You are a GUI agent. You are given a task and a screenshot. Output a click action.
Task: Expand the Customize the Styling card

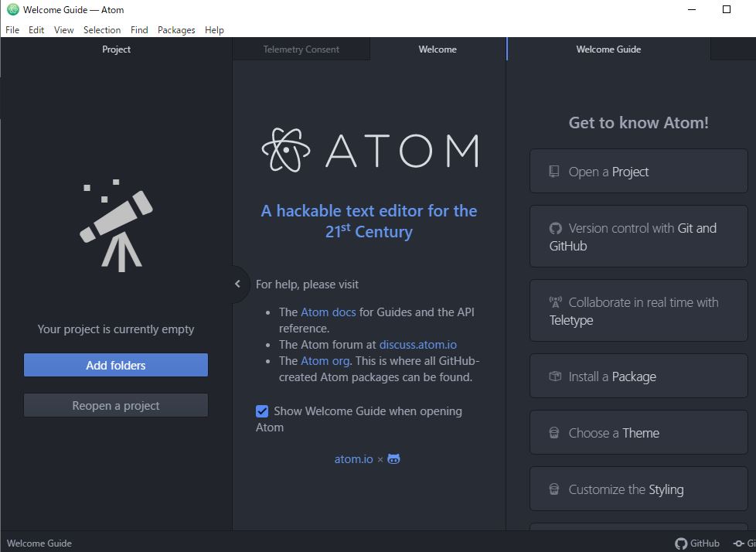point(639,489)
